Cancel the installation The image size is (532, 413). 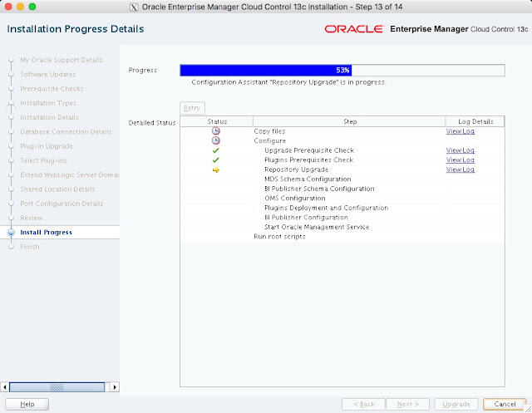tap(505, 404)
